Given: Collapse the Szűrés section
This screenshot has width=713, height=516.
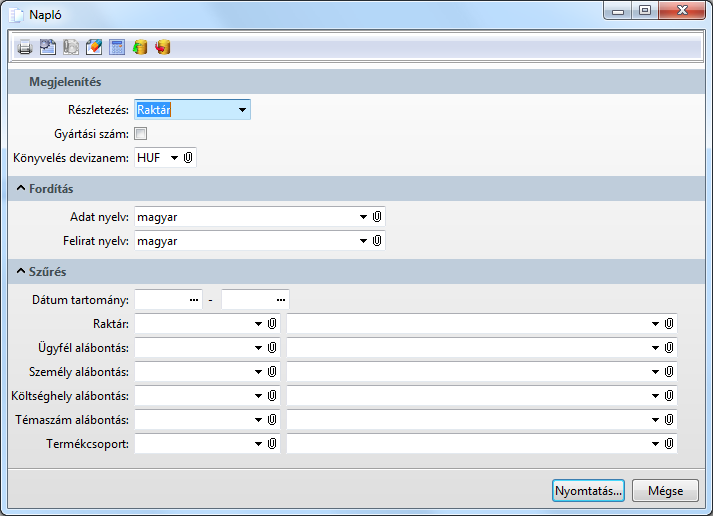Looking at the screenshot, I should tap(20, 271).
